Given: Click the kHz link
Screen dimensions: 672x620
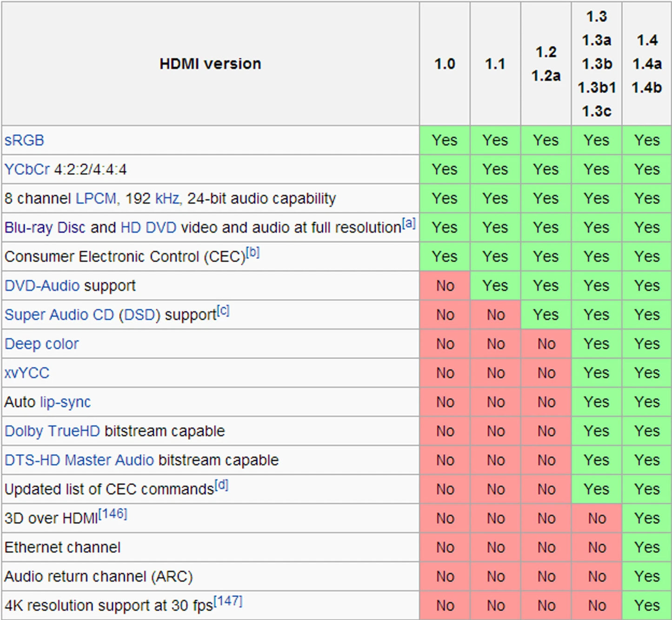Looking at the screenshot, I should [167, 199].
